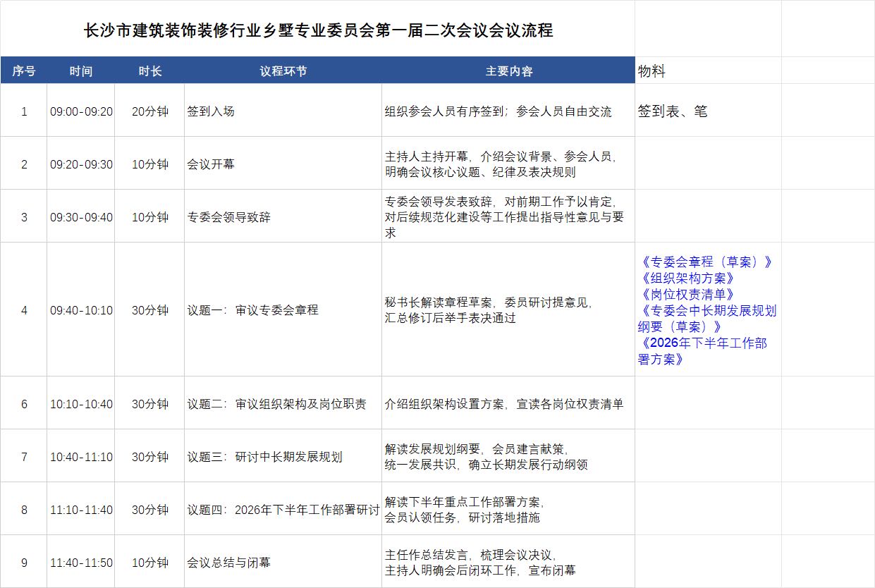
Task: Select the cell starting 主任作总结发言
Action: [508, 562]
